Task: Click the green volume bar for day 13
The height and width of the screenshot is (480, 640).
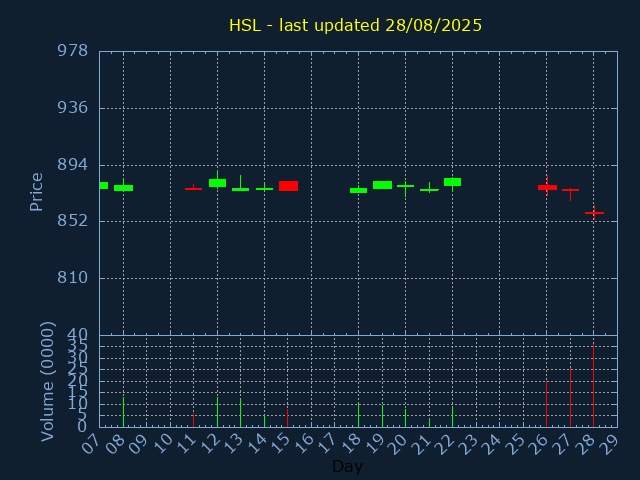Action: click(240, 413)
